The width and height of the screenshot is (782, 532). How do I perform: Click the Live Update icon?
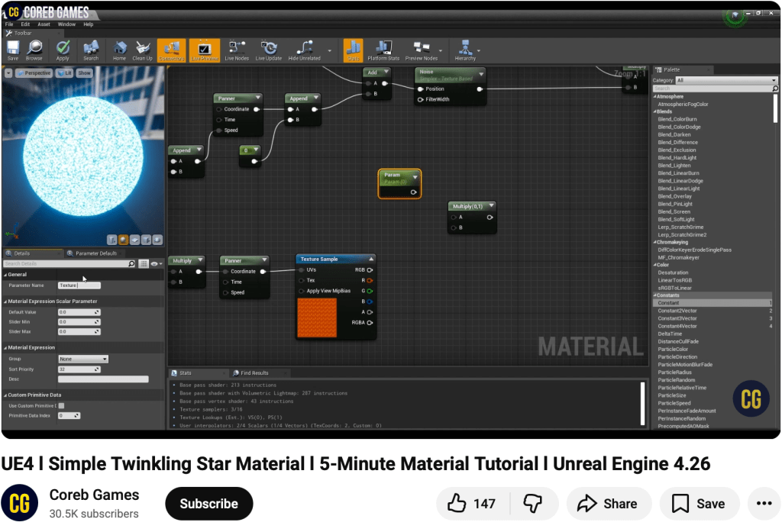coord(268,48)
